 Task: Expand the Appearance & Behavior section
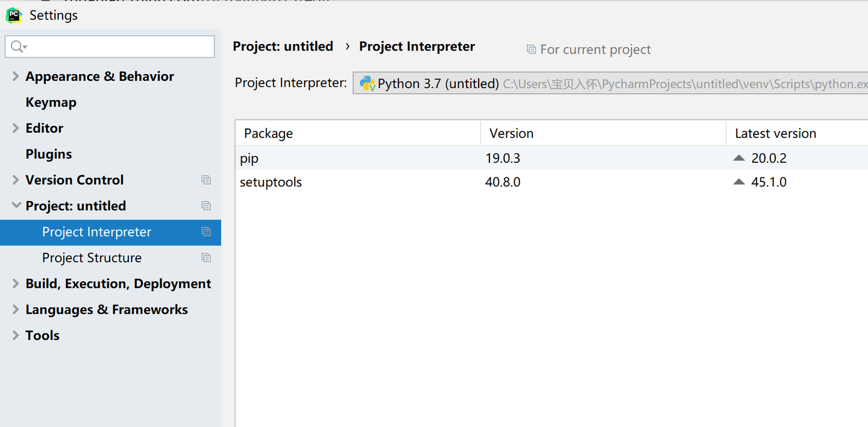coord(16,76)
